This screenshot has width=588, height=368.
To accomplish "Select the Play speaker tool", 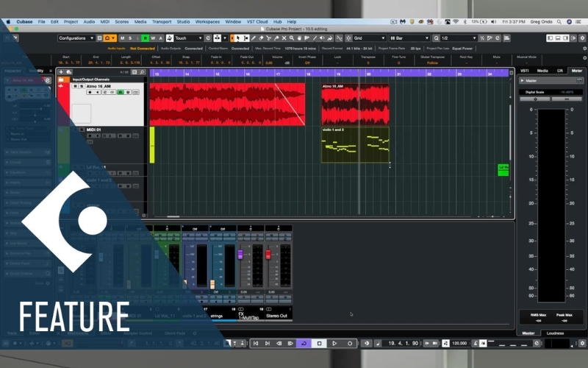I will (322, 38).
